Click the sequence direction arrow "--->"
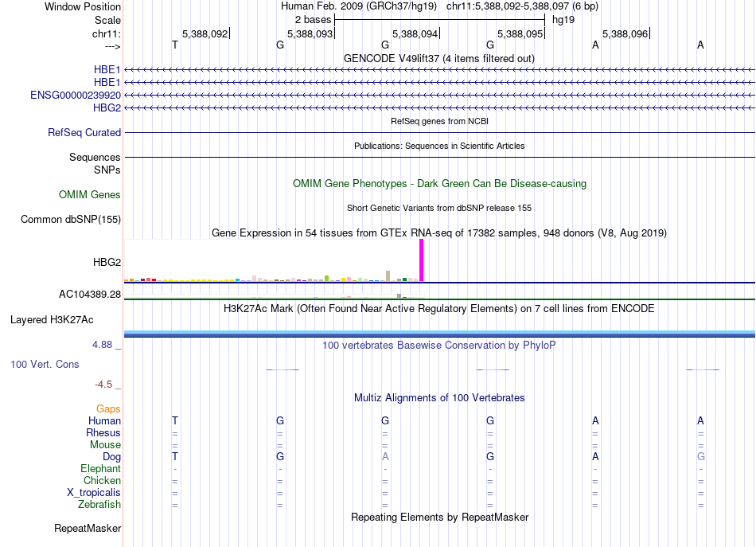 (x=112, y=46)
